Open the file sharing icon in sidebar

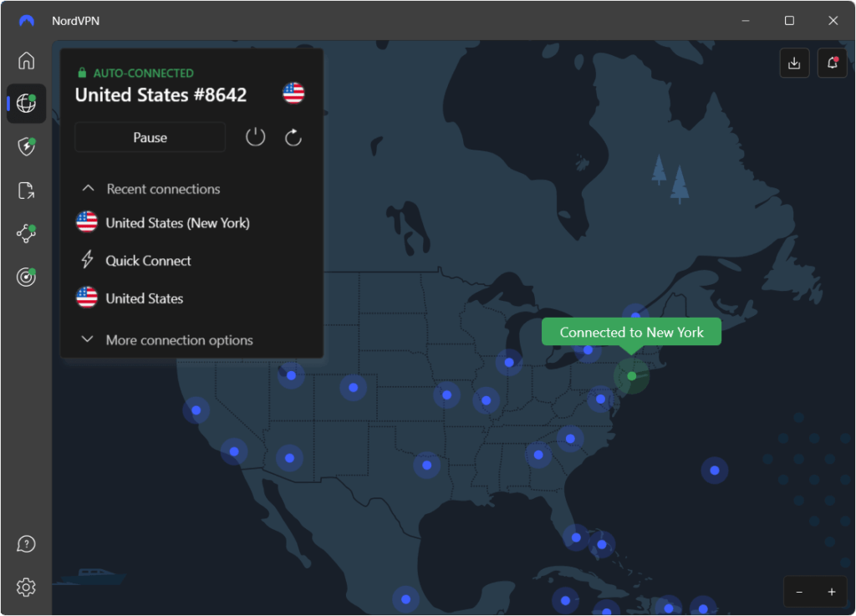pos(26,191)
